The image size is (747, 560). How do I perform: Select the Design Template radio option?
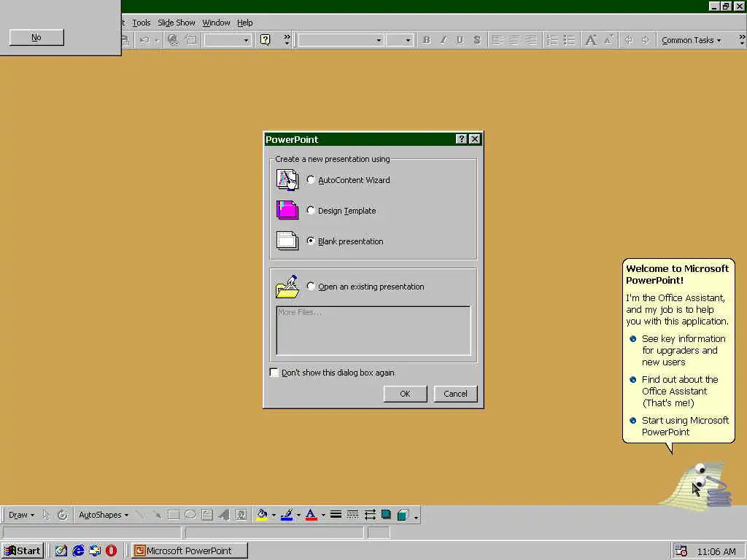pos(311,211)
